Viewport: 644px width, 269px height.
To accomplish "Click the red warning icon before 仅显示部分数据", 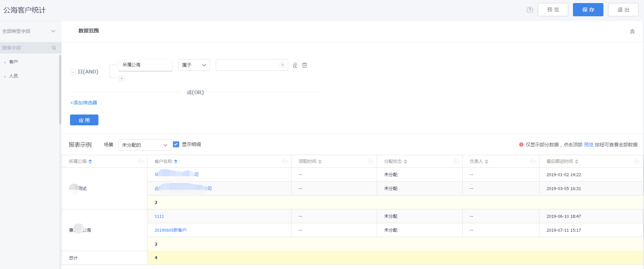I will [x=521, y=145].
